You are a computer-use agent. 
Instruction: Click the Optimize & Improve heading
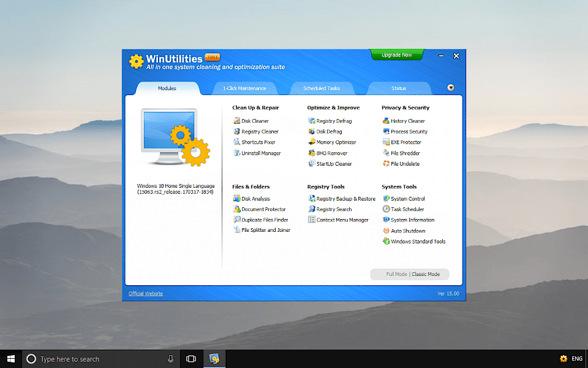pyautogui.click(x=333, y=108)
